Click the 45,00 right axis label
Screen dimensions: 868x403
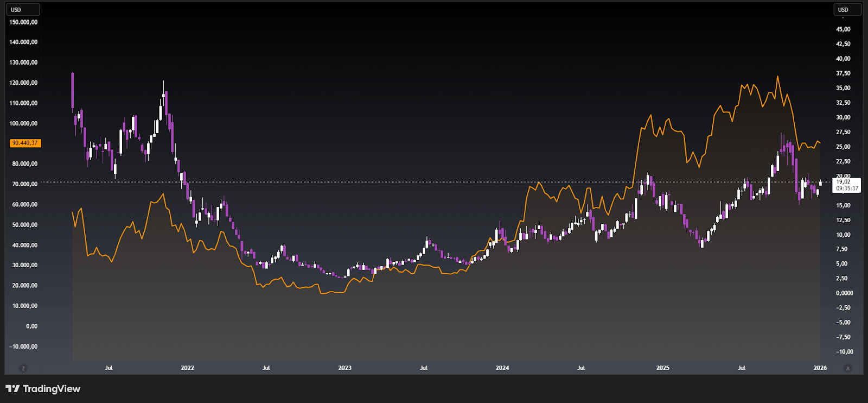tap(843, 29)
